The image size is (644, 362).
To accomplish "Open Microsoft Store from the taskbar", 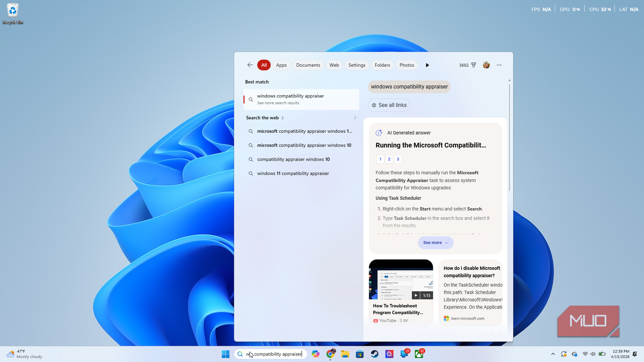I will [x=360, y=354].
